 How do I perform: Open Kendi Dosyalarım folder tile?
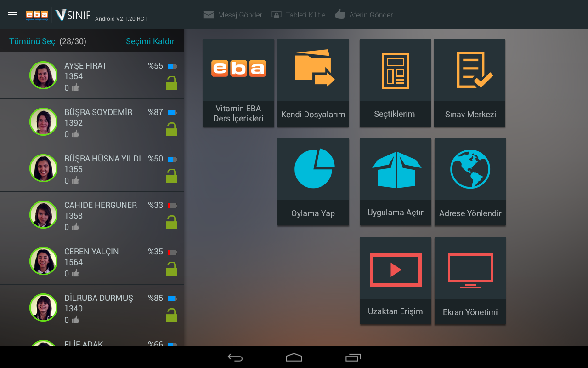tap(313, 83)
